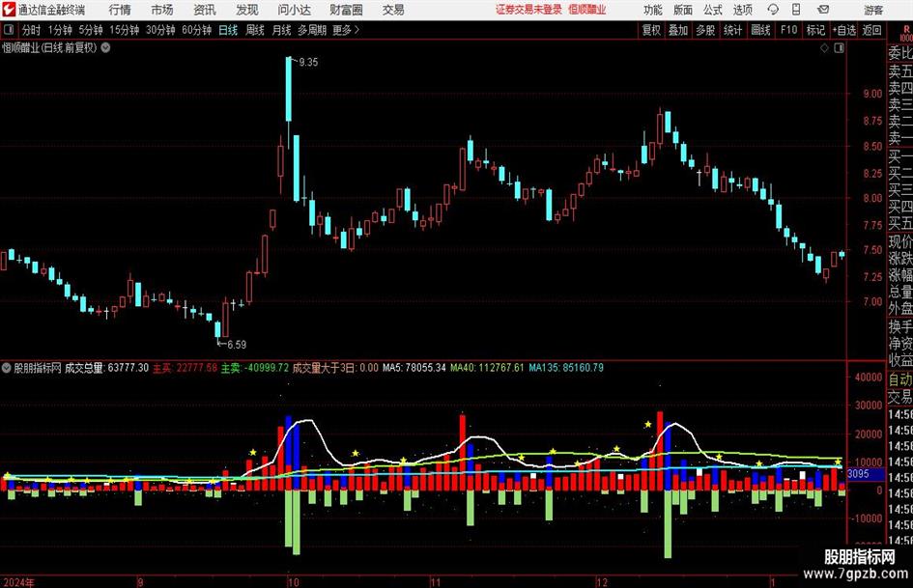Click 恒顺醋业 stock name in title bar
Image resolution: width=913 pixels, height=588 pixels.
coord(587,10)
